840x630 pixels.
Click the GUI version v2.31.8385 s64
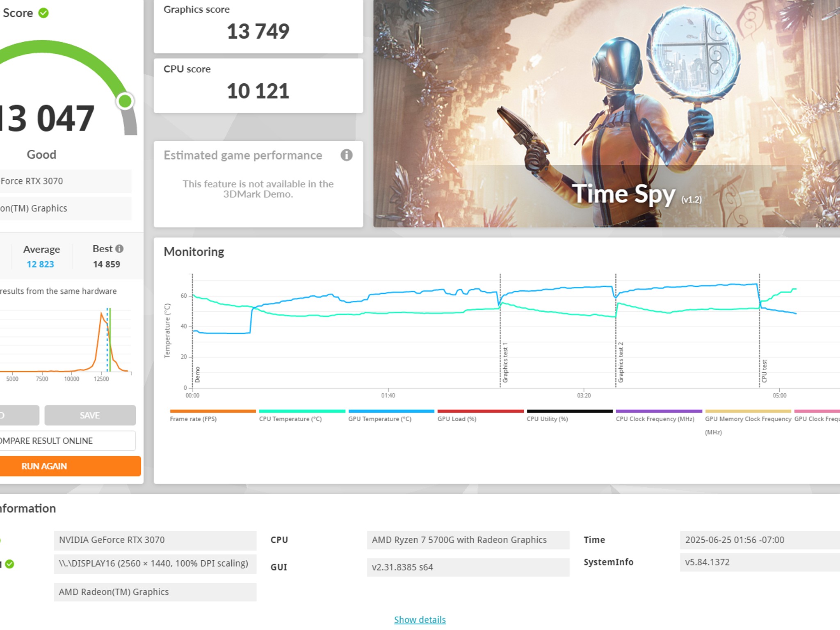point(468,567)
